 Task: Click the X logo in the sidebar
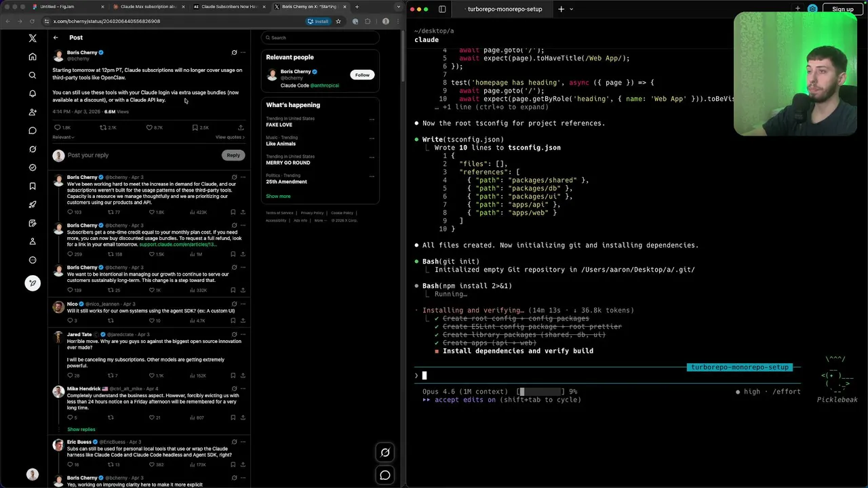click(x=33, y=38)
